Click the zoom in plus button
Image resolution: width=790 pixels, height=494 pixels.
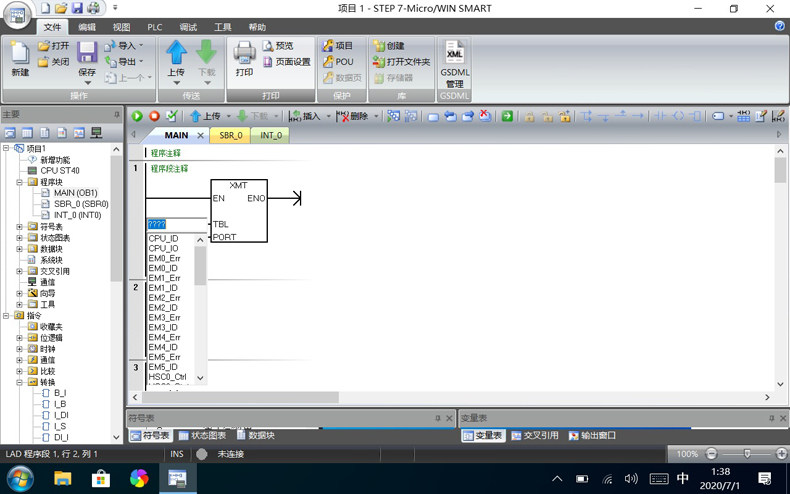pyautogui.click(x=781, y=454)
